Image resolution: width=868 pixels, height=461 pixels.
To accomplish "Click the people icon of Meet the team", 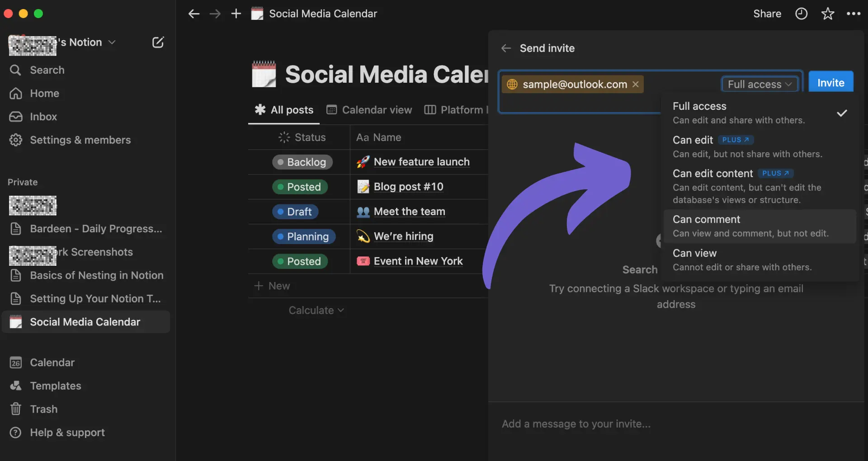I will [x=363, y=212].
